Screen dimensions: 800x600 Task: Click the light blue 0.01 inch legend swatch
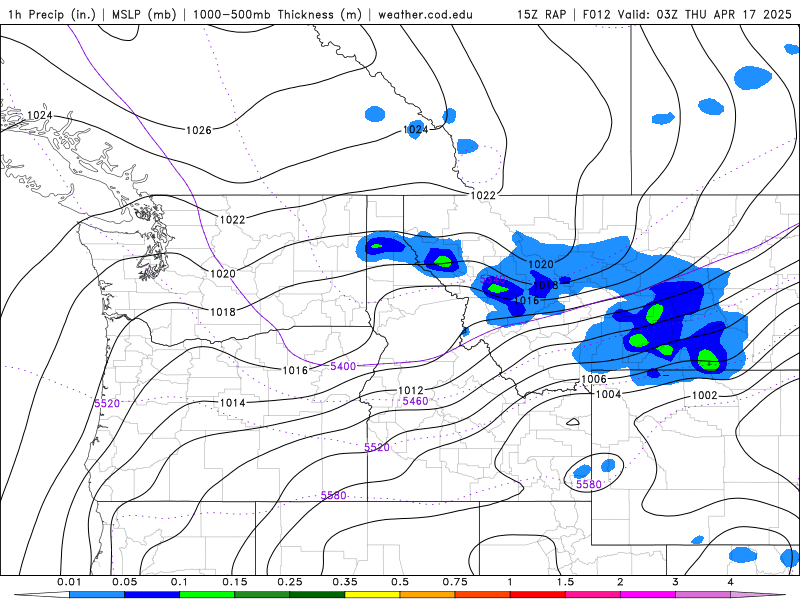coord(97,595)
